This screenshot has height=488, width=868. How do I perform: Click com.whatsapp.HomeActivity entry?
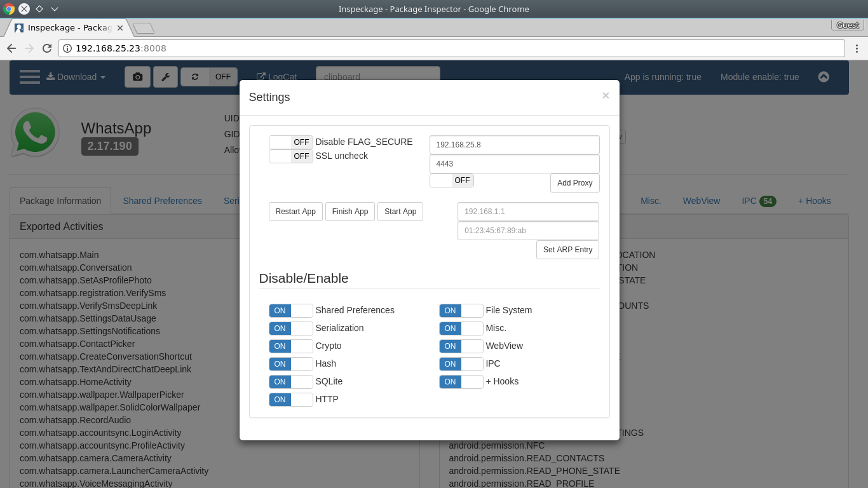tap(76, 382)
